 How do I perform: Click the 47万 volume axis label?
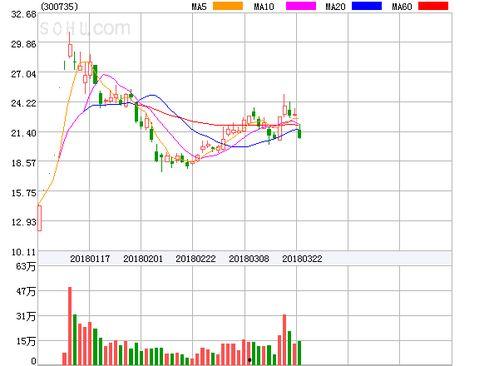point(26,291)
